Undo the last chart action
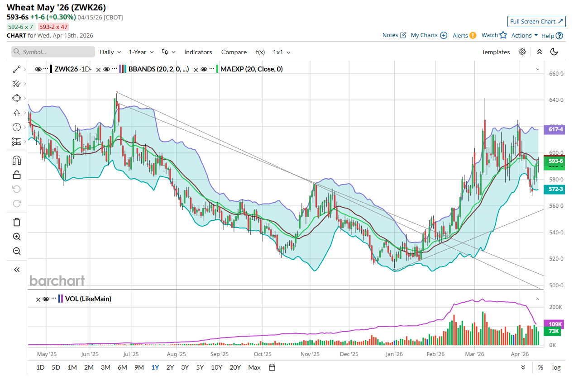The image size is (588, 380). [x=17, y=189]
